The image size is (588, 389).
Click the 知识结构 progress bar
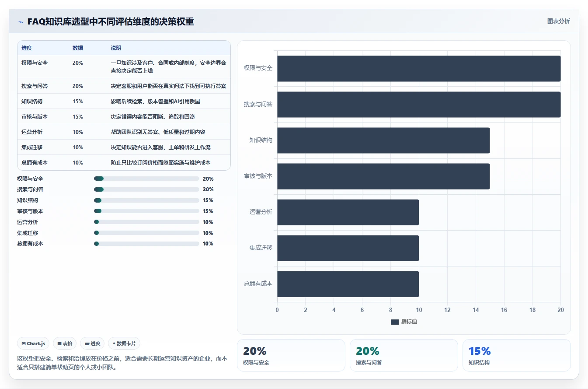(146, 200)
